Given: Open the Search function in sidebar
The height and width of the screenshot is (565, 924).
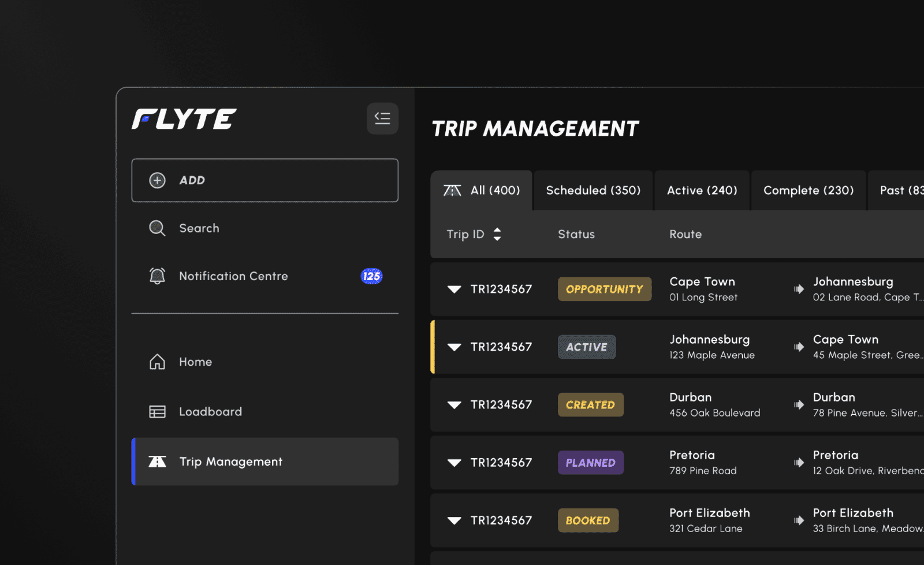Looking at the screenshot, I should point(199,228).
